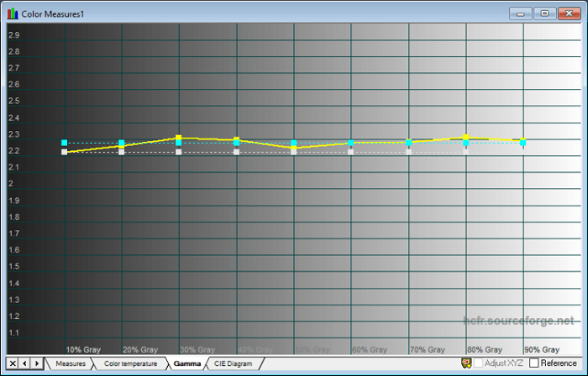Click the Color Measures1 app icon in title bar
This screenshot has height=376, width=588.
pos(12,13)
